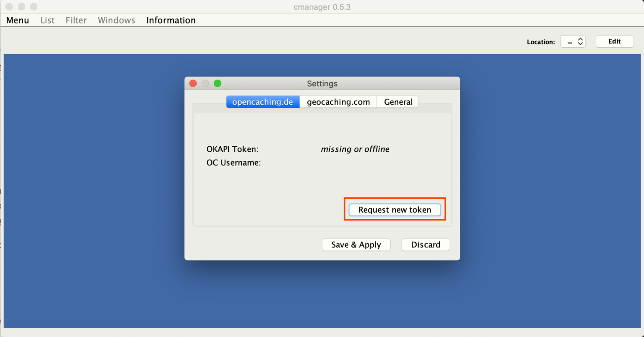Discard the settings changes
644x337 pixels.
426,245
